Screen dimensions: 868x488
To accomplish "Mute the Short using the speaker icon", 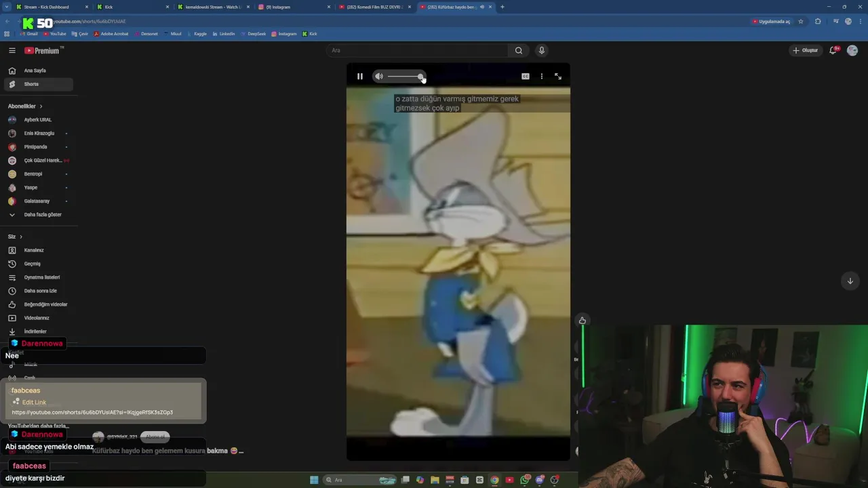I will tap(378, 77).
